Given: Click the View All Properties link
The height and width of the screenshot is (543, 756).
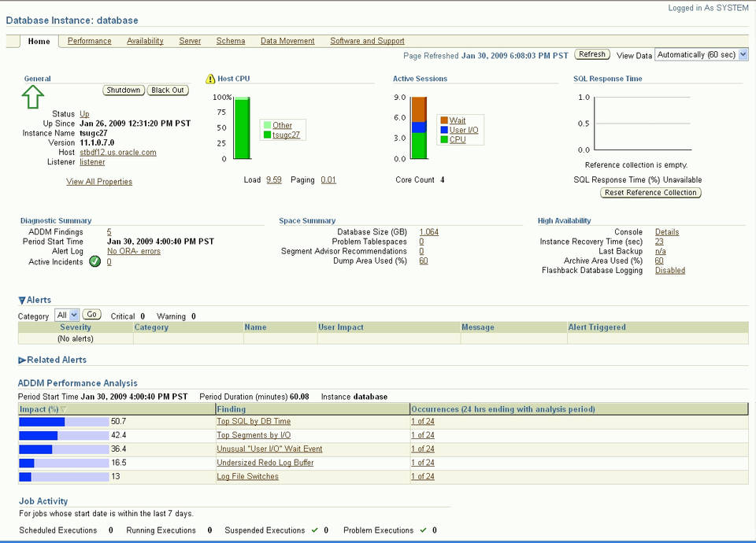Looking at the screenshot, I should [x=98, y=181].
